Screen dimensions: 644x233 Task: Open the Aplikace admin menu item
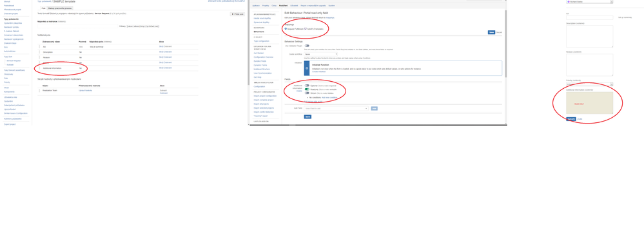pyautogui.click(x=256, y=5)
